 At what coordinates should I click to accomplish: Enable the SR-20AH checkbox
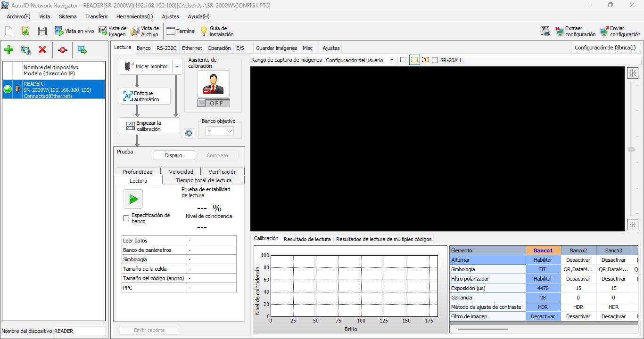click(435, 60)
